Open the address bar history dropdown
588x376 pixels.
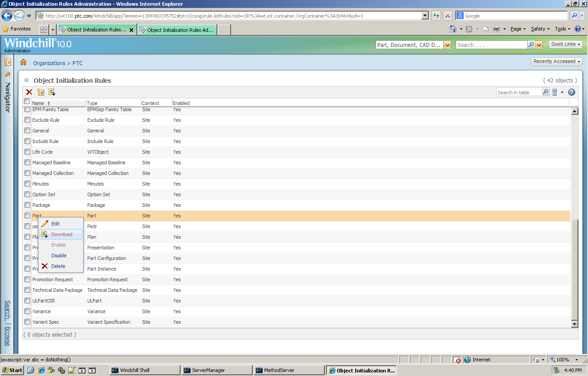click(425, 16)
